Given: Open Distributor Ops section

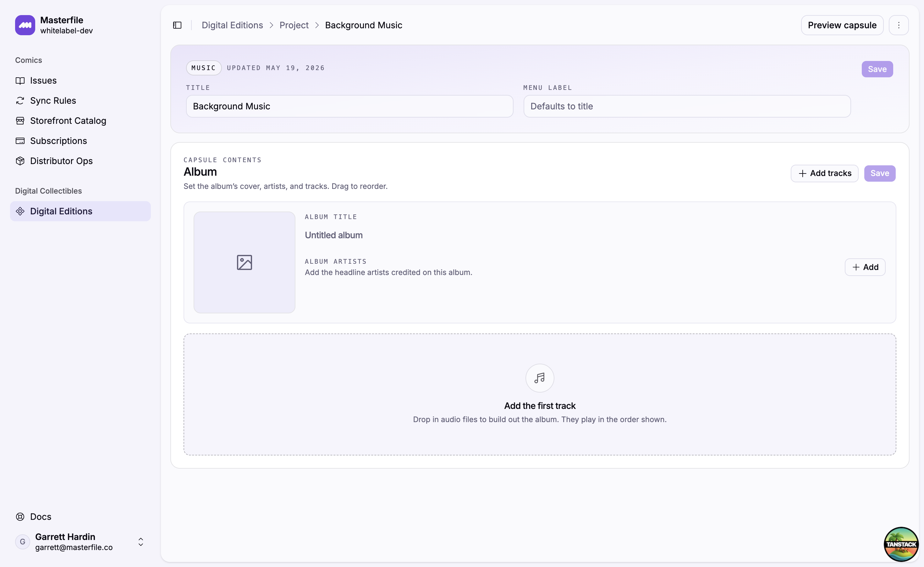Looking at the screenshot, I should (80, 161).
